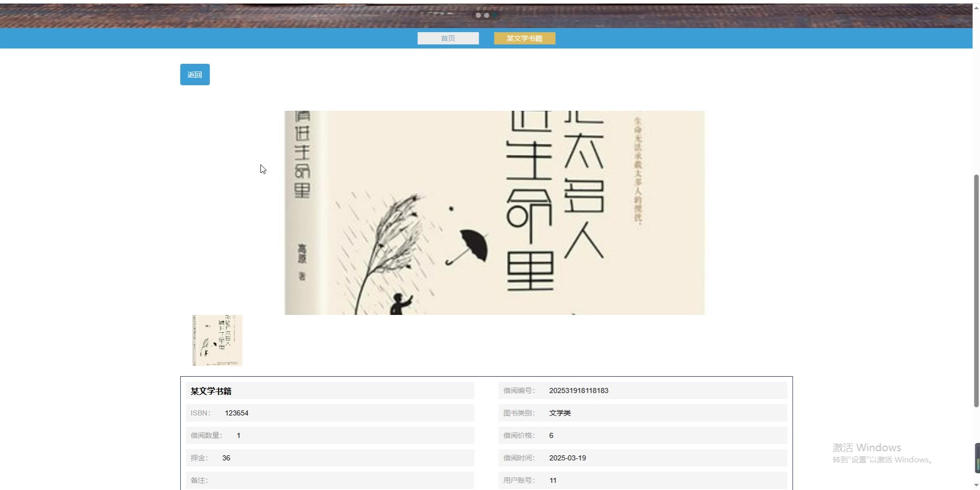Click the 借阅编号 label
Screen dimensions: 980x490
click(x=519, y=390)
